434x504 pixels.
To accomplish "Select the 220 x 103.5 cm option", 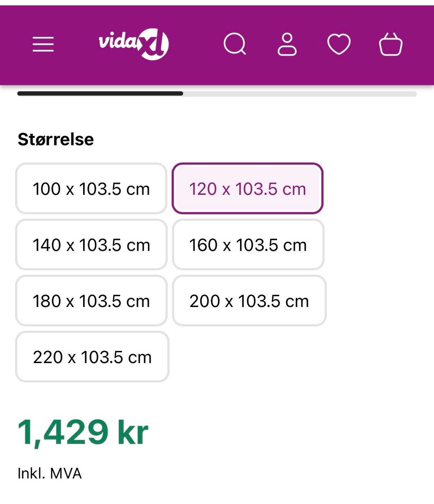I will tap(92, 357).
